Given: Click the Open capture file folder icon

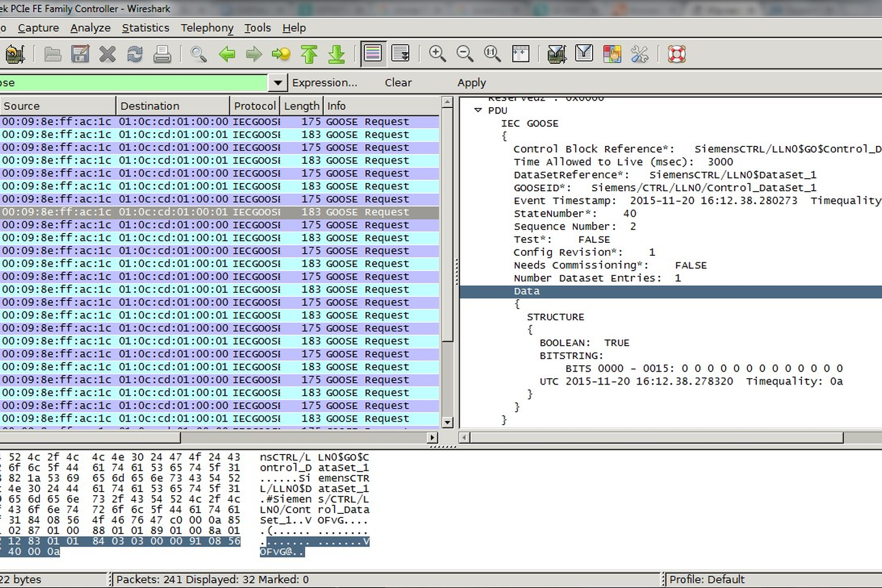Looking at the screenshot, I should pos(52,54).
